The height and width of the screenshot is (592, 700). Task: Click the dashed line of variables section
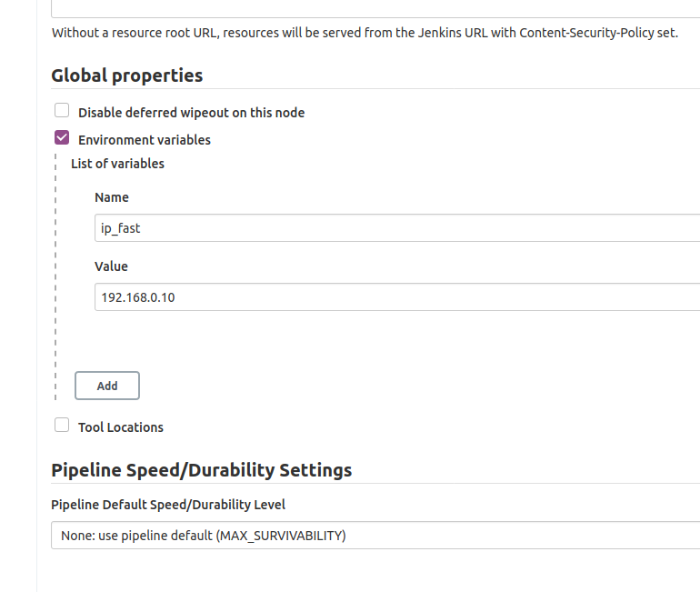click(x=55, y=276)
